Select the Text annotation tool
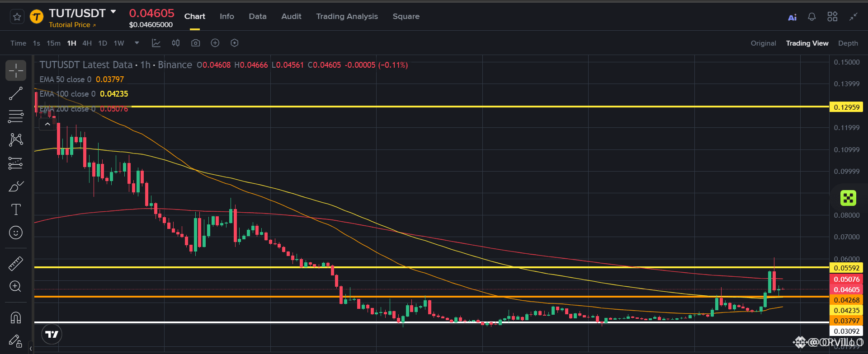 tap(16, 210)
